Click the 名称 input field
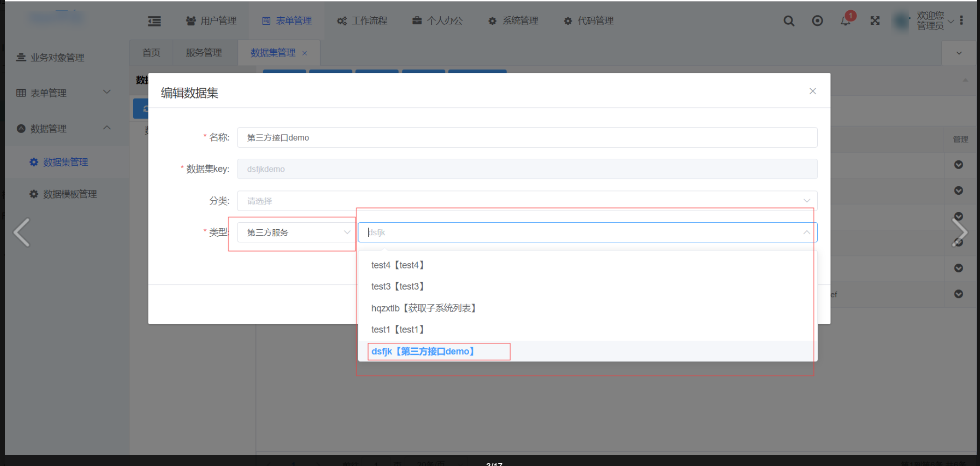The height and width of the screenshot is (466, 980). [527, 138]
